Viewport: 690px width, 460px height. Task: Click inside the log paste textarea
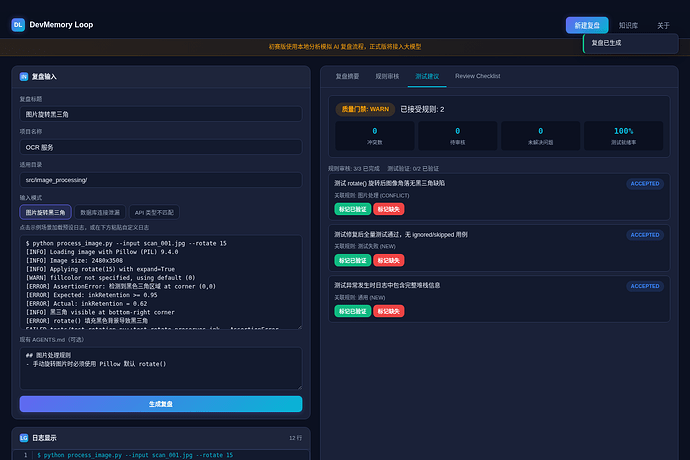pyautogui.click(x=161, y=282)
